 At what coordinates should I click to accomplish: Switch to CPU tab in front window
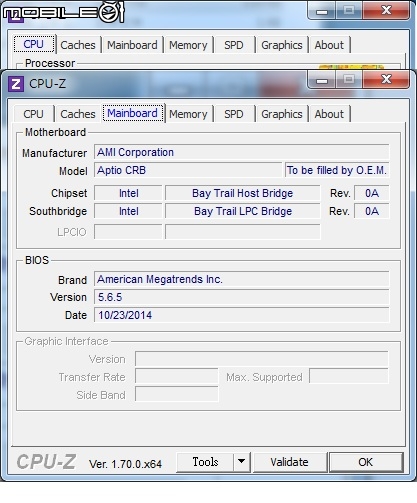click(33, 114)
